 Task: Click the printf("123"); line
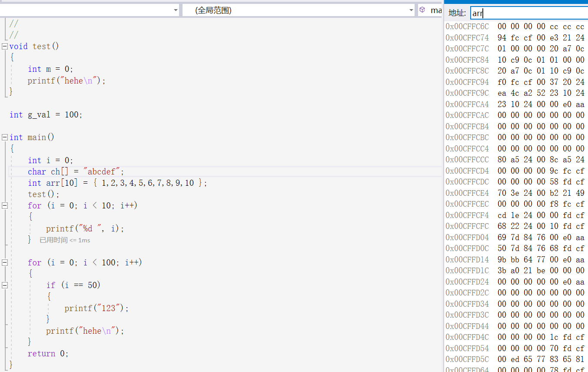pyautogui.click(x=97, y=308)
